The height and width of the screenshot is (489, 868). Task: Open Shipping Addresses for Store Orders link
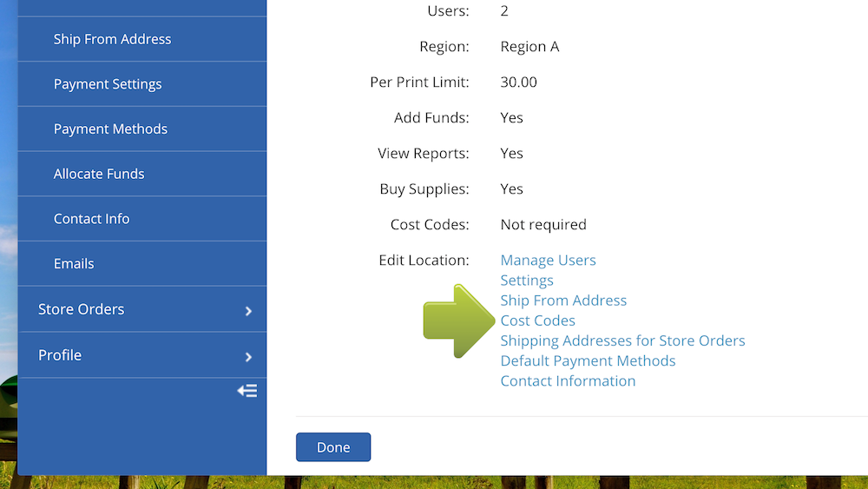(x=622, y=340)
